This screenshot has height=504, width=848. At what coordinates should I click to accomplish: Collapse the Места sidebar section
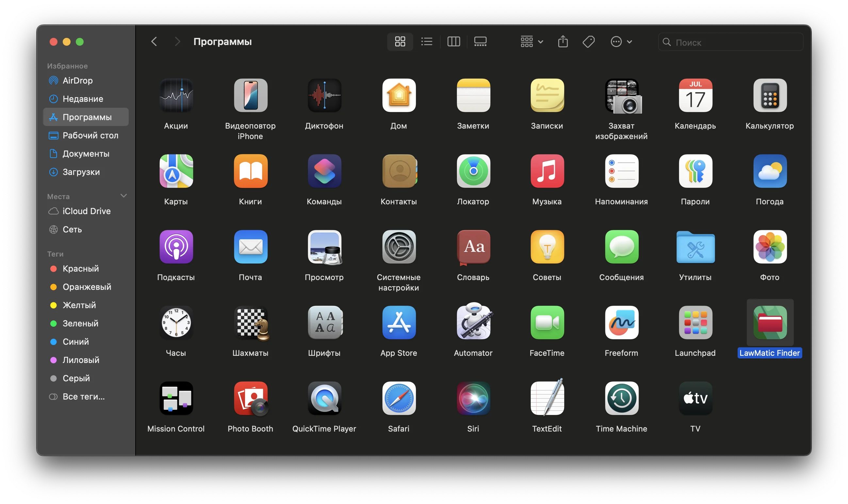tap(124, 196)
